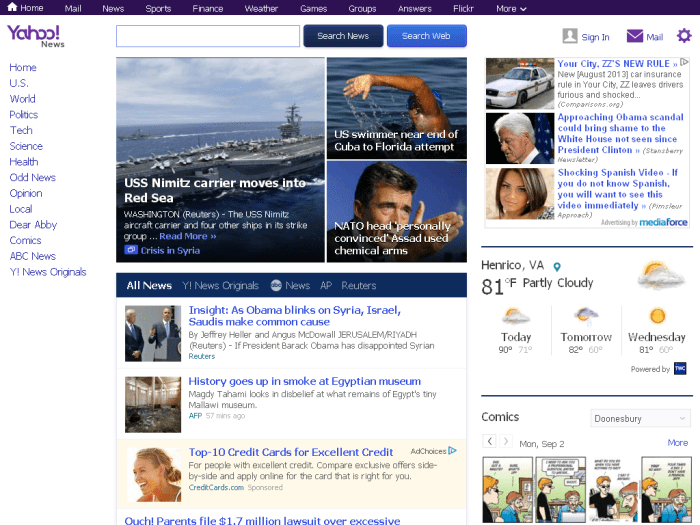Open Insight: As Obama blinks on Syria headline
This screenshot has width=700, height=525.
coord(295,316)
